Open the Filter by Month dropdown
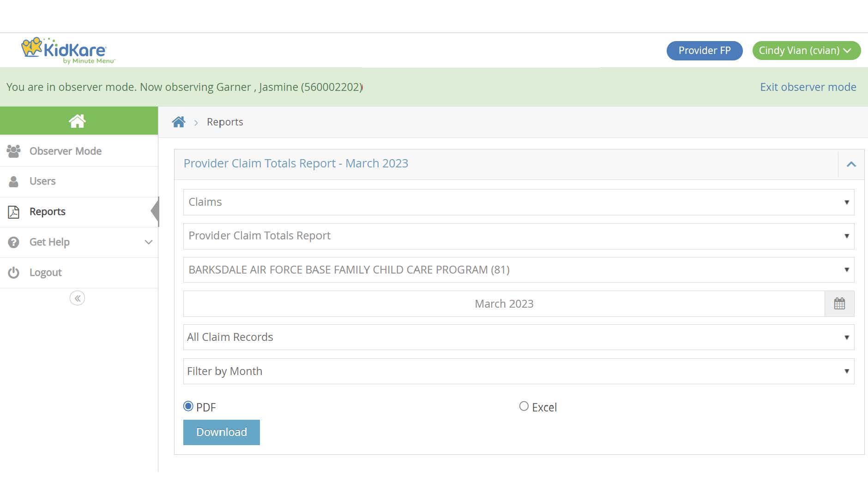The width and height of the screenshot is (868, 488). pyautogui.click(x=518, y=371)
